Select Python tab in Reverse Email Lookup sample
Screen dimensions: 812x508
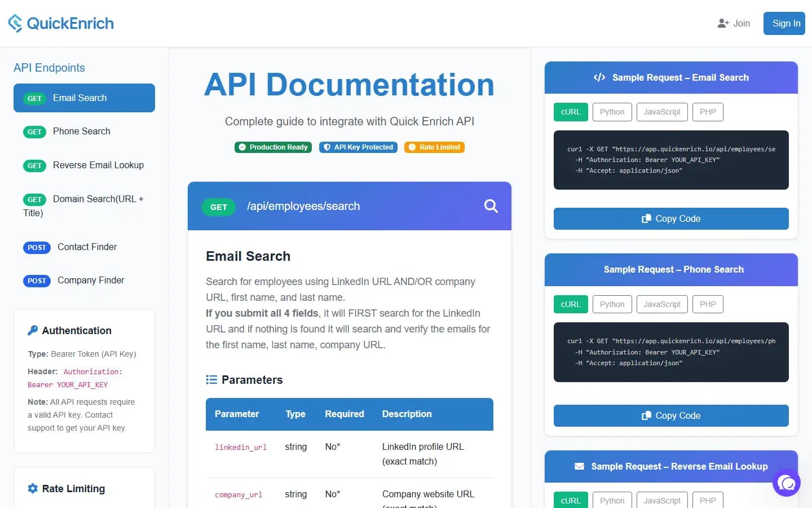click(x=612, y=500)
